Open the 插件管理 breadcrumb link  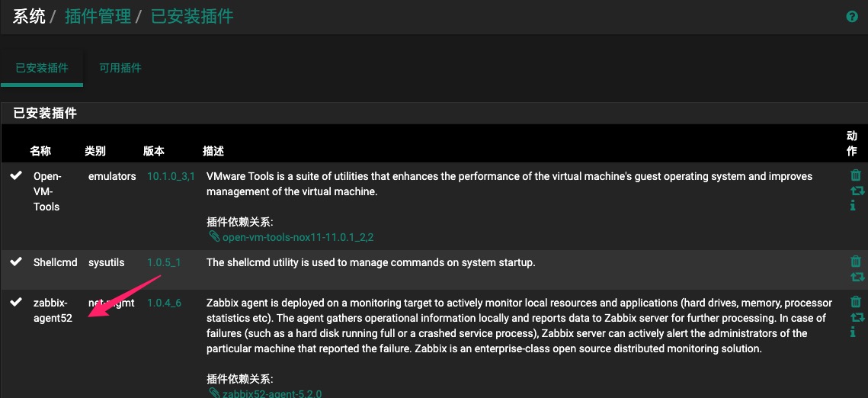coord(98,16)
